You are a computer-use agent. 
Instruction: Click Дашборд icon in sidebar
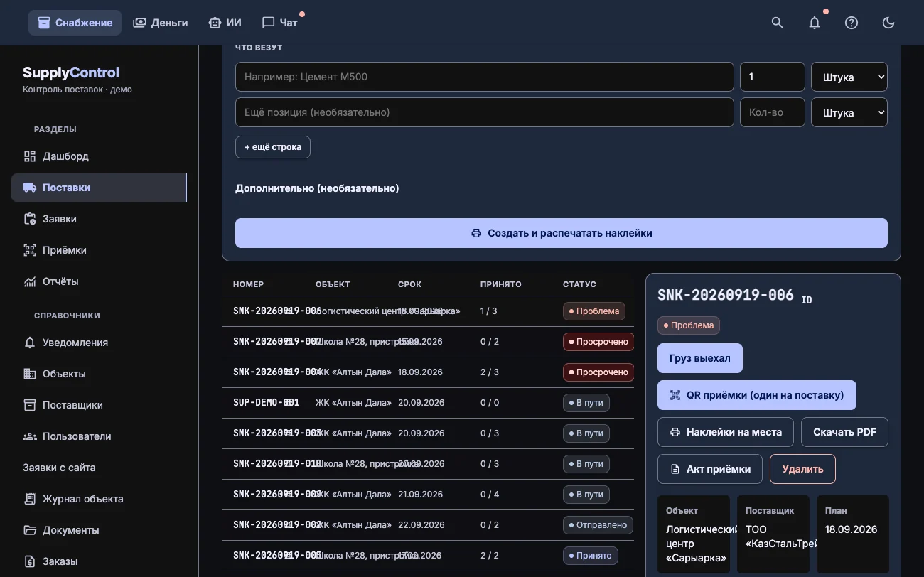click(30, 156)
